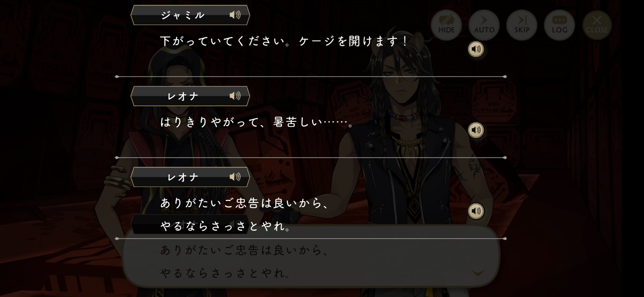Toggle AUTO playback mode

(484, 25)
